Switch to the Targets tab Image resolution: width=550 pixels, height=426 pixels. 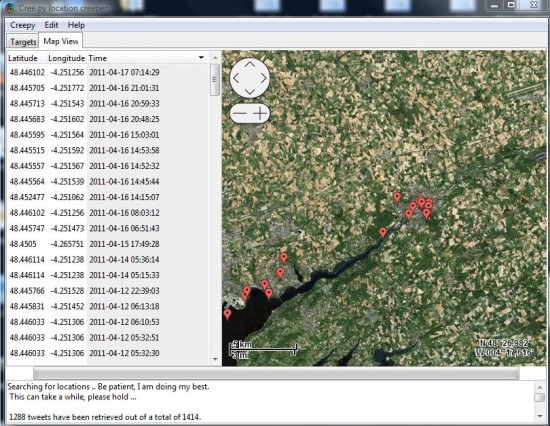(23, 41)
